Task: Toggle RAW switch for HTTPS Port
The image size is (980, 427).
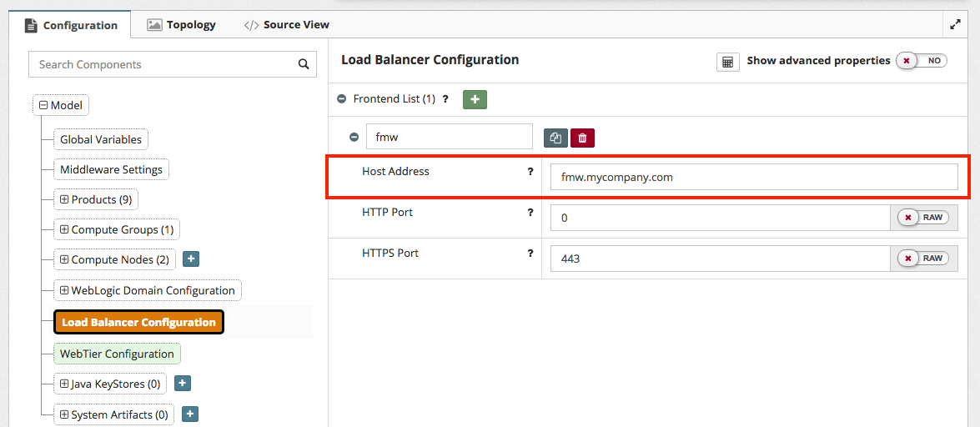Action: click(x=922, y=259)
